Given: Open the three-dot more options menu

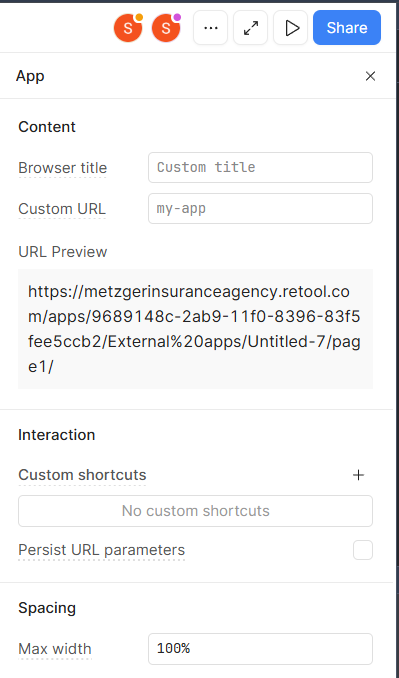Looking at the screenshot, I should (211, 28).
